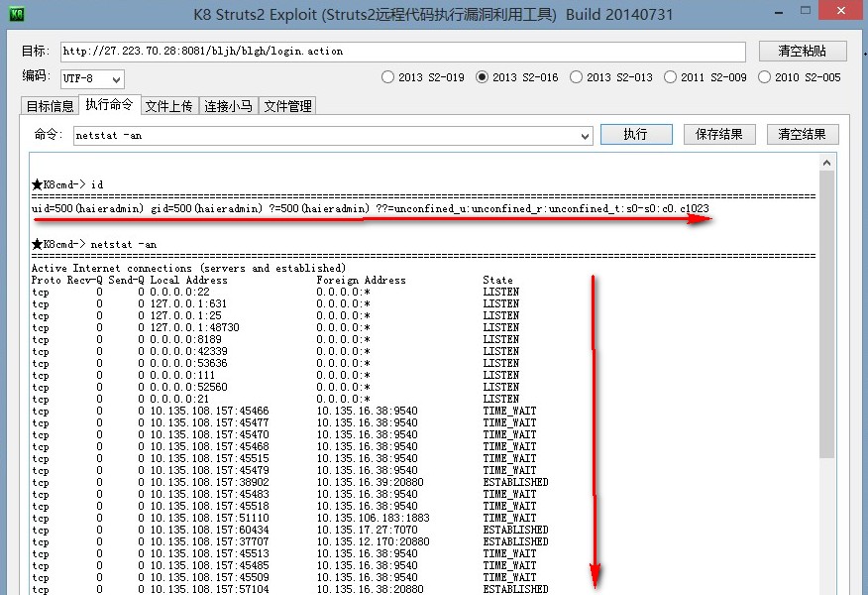Click local address 10.135.108.157:38902

click(x=210, y=483)
